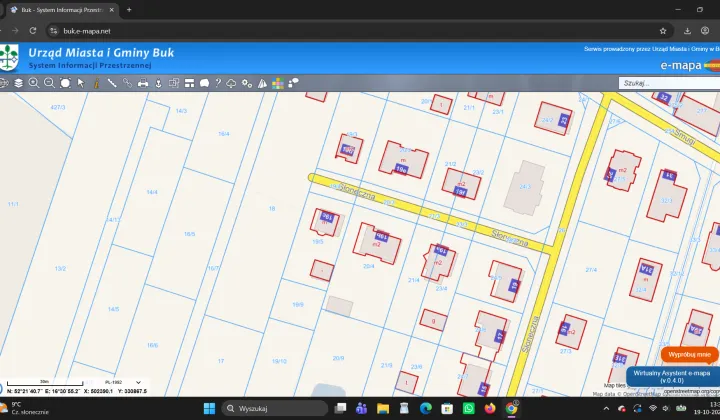Click the street view person marker icon
The height and width of the screenshot is (420, 720).
158,83
